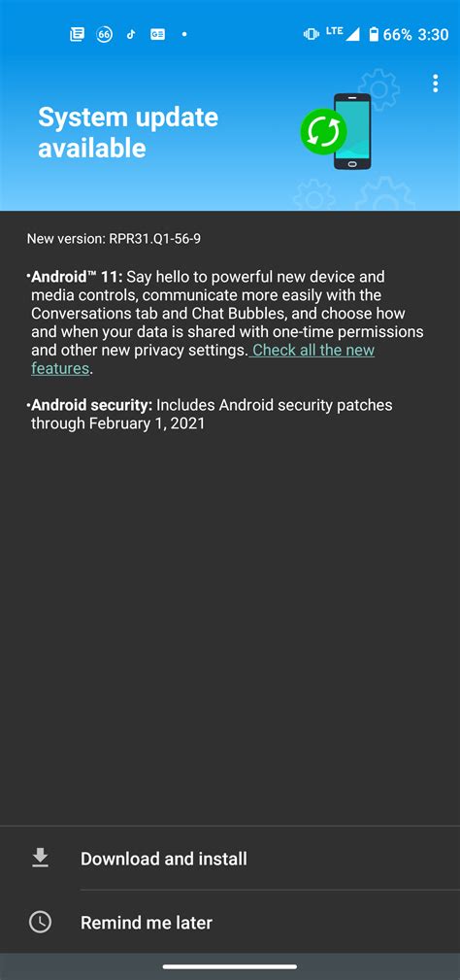Tap the vibrate mode status icon
The width and height of the screenshot is (460, 980).
[x=311, y=34]
